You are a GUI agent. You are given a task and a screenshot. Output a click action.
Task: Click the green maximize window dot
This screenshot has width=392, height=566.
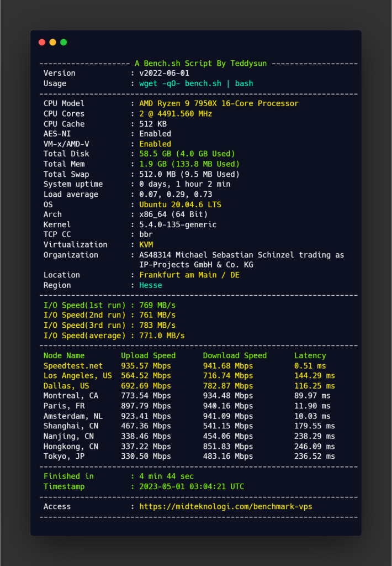[63, 42]
